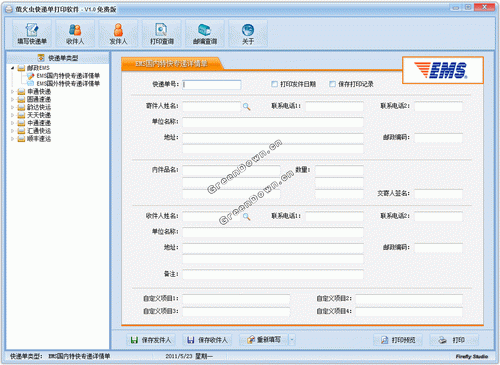Screen dimensions: 500x365
Task: Open the 关于 about icon
Action: pos(248,33)
